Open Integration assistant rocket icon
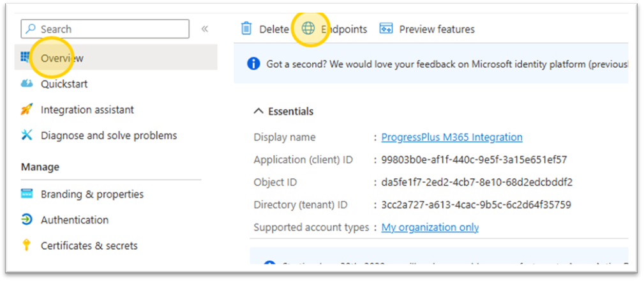The width and height of the screenshot is (644, 281). 27,110
